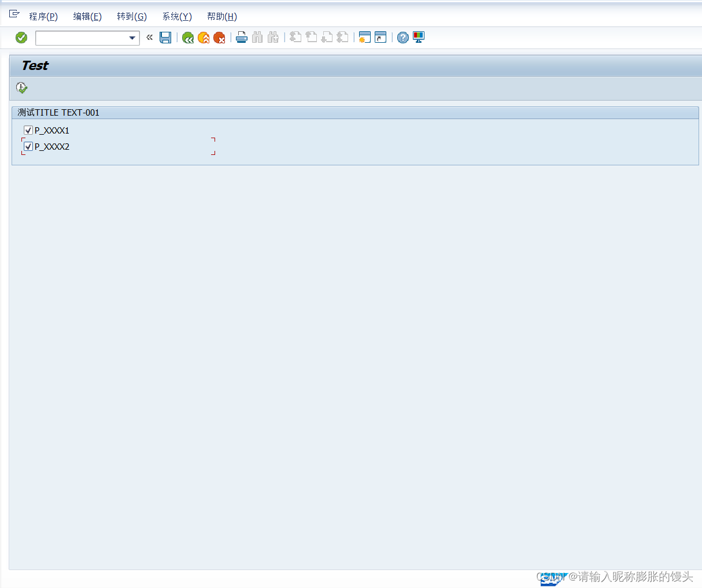Open the 帮助(H) menu
The image size is (702, 588).
click(x=222, y=17)
